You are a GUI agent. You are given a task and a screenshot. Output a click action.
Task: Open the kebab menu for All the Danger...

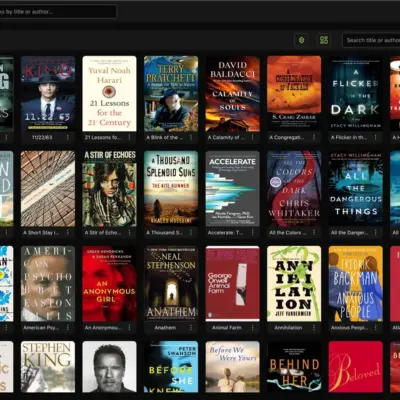tap(376, 233)
